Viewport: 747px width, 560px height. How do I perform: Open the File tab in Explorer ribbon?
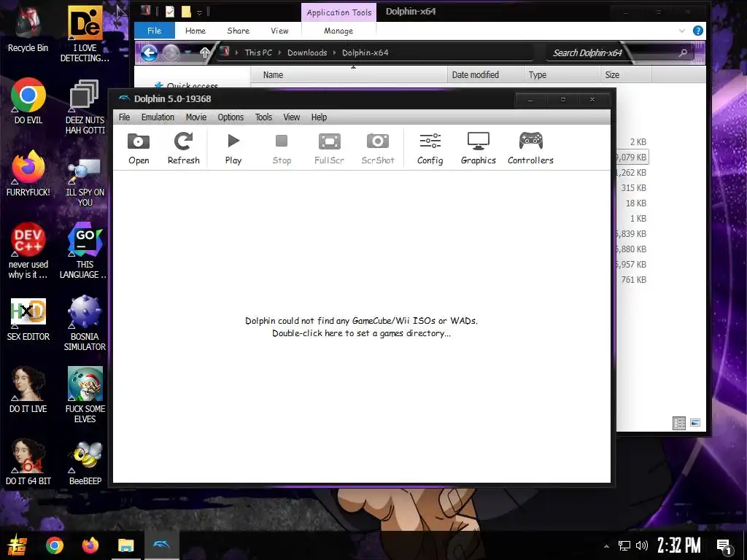point(155,31)
